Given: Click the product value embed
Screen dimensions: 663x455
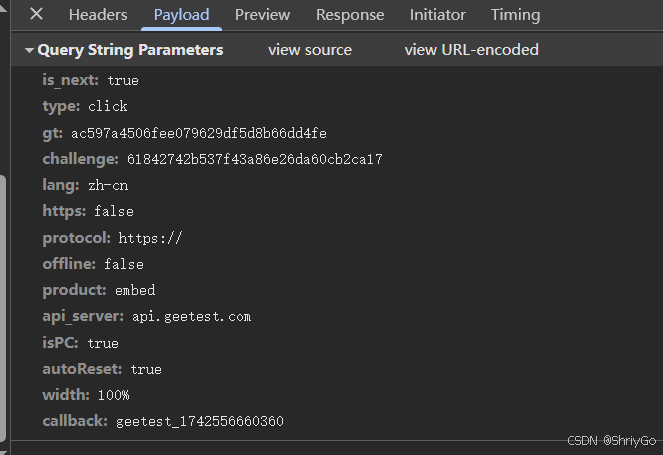Looking at the screenshot, I should (135, 291).
